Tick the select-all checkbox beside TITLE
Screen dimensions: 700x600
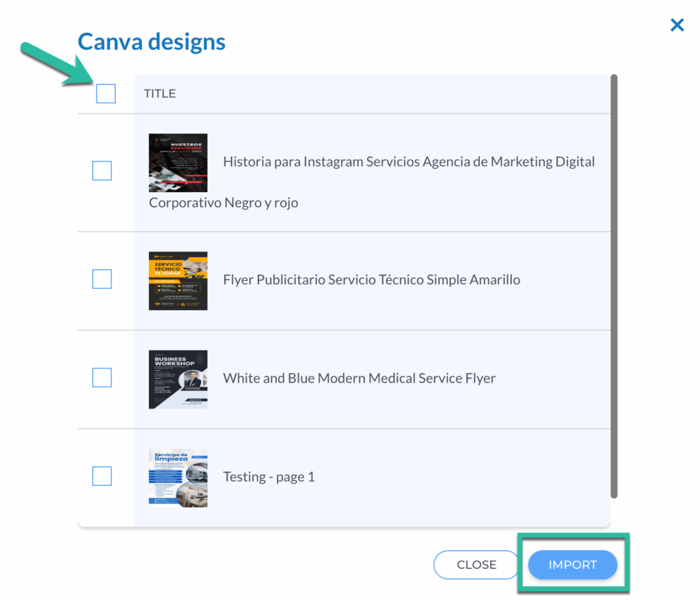click(x=106, y=94)
